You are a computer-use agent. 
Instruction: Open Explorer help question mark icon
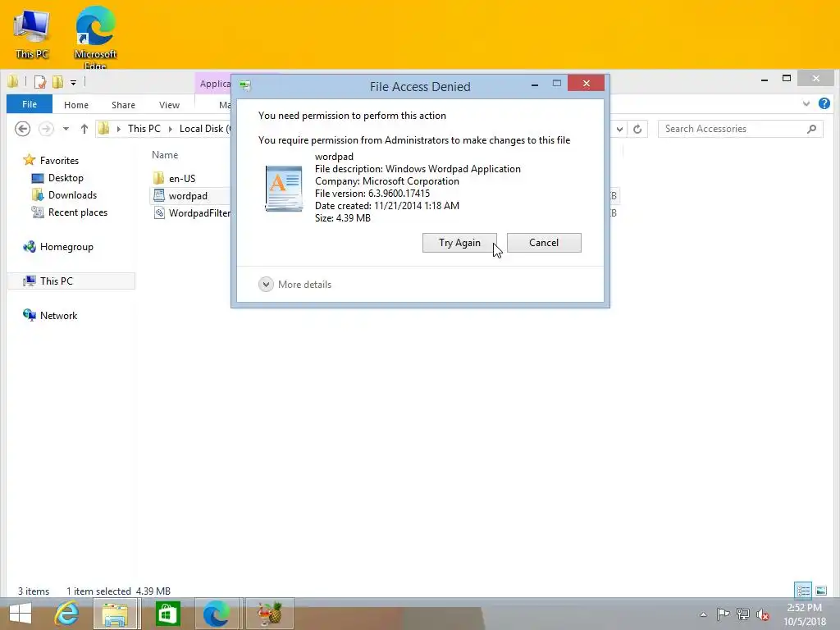pos(824,104)
